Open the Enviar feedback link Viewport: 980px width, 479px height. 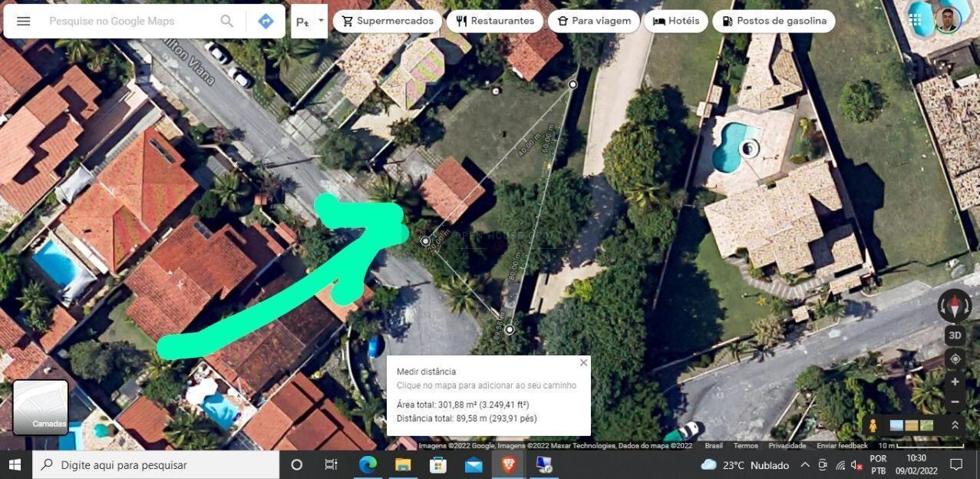842,445
